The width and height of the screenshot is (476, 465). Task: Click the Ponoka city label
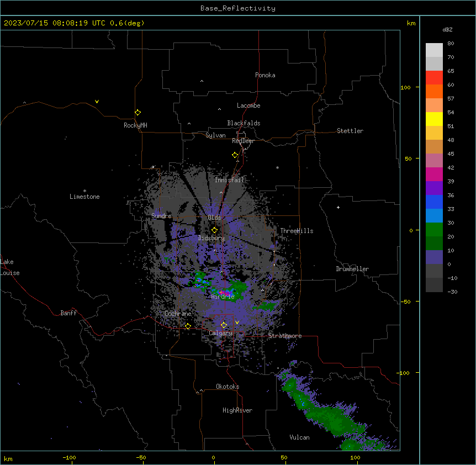pos(265,75)
